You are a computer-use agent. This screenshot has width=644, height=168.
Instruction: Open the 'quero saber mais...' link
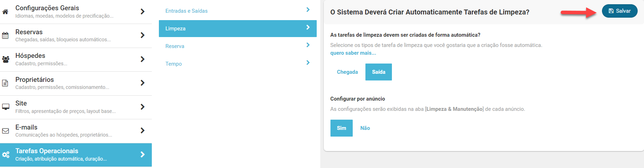tap(353, 53)
